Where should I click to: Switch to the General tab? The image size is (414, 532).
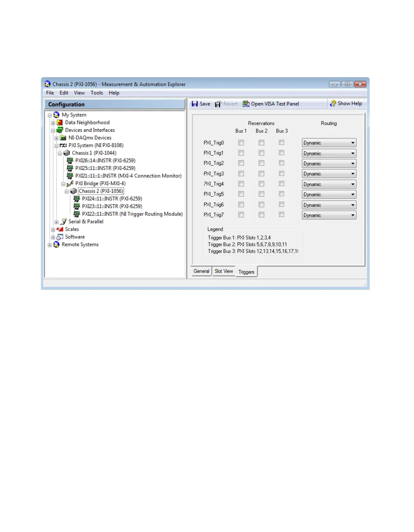coord(202,271)
